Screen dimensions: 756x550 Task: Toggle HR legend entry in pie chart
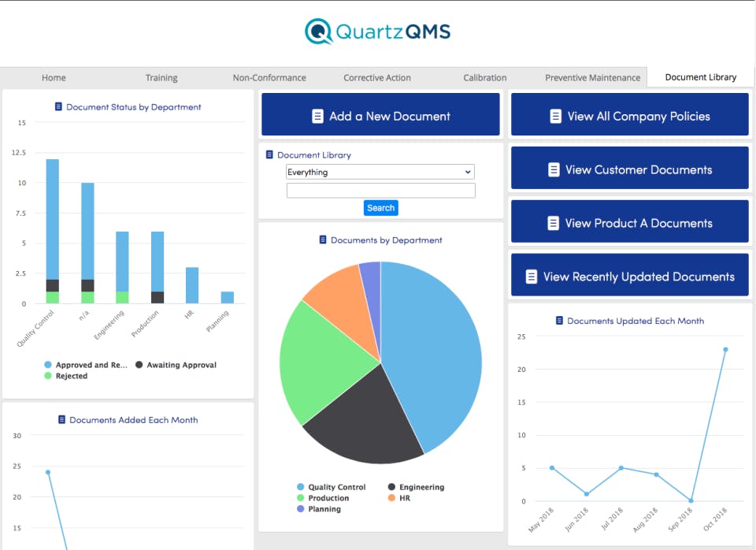399,498
